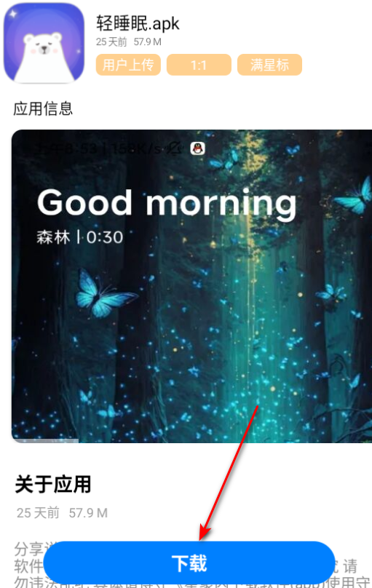
Task: Click the 应用信息 section heading
Action: pos(43,108)
